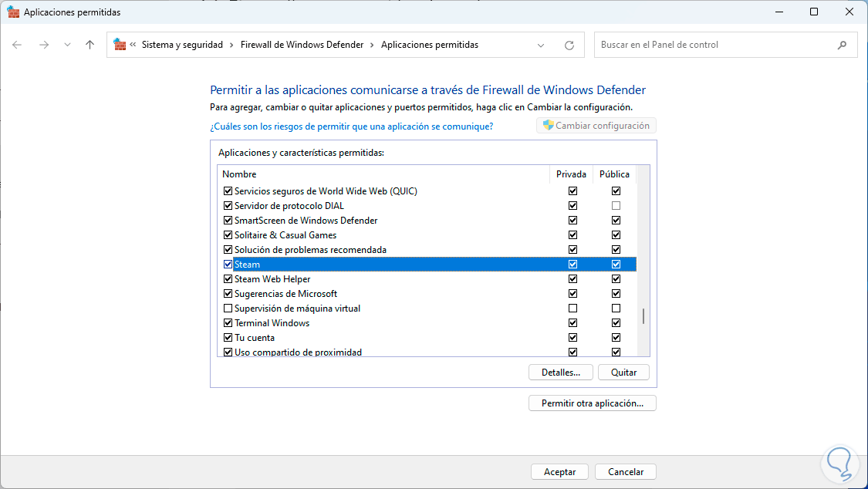
Task: Click the search magnifier icon
Action: click(842, 45)
